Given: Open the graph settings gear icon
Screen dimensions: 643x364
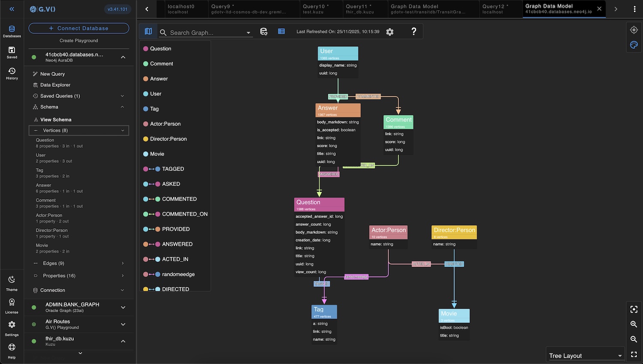Looking at the screenshot, I should 390,31.
